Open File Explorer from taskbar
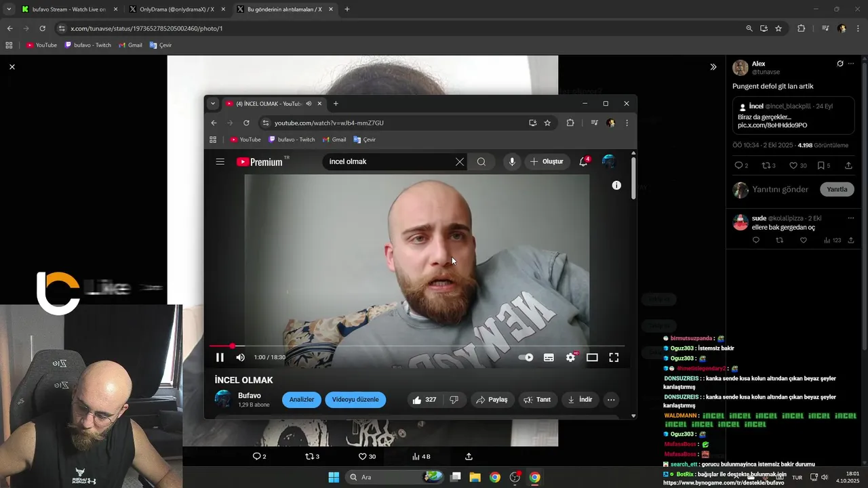The height and width of the screenshot is (488, 868). [475, 477]
